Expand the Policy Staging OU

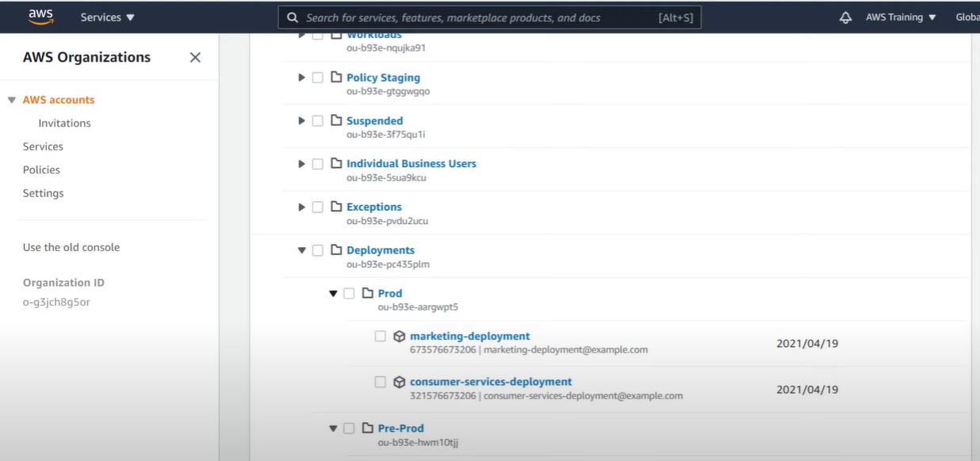tap(301, 78)
